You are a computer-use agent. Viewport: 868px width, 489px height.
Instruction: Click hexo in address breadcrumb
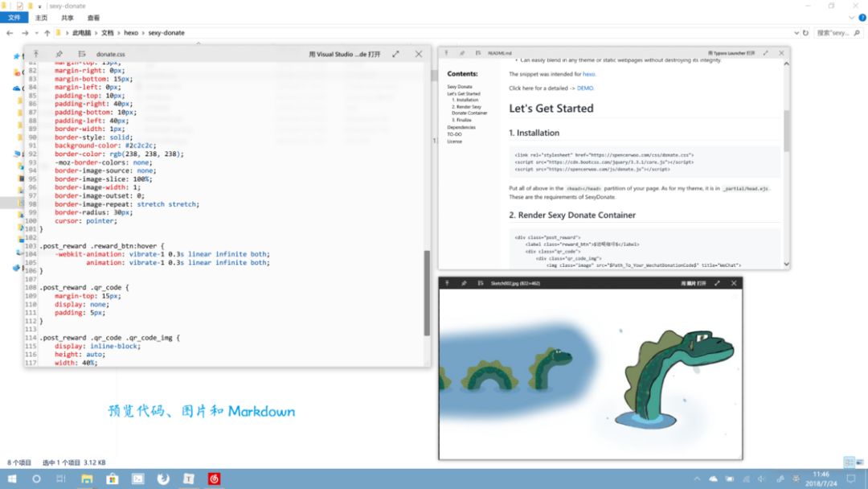point(131,33)
